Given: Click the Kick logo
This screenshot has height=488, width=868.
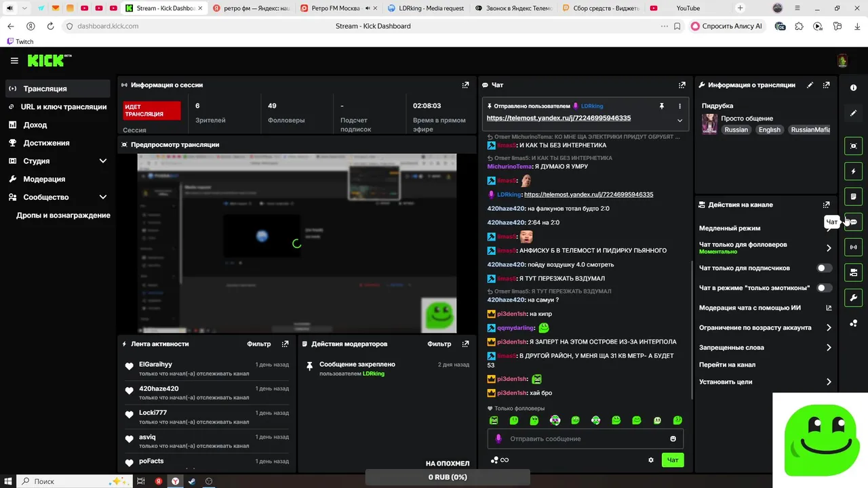Looking at the screenshot, I should [50, 60].
